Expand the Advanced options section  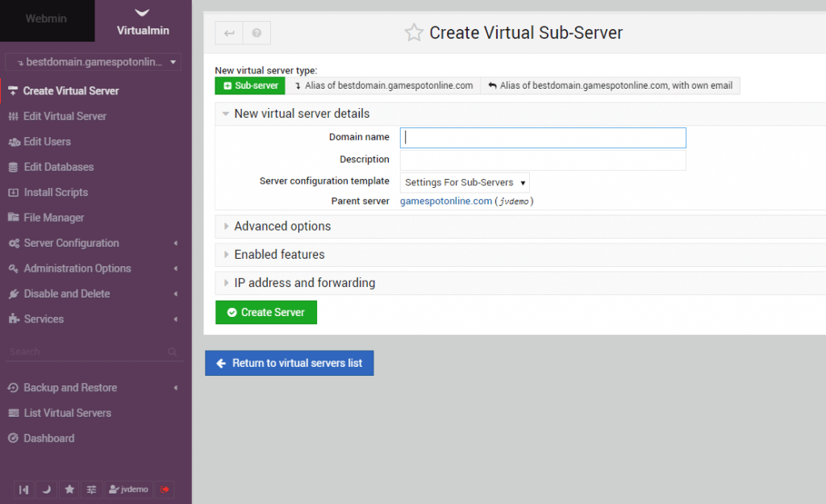point(282,227)
